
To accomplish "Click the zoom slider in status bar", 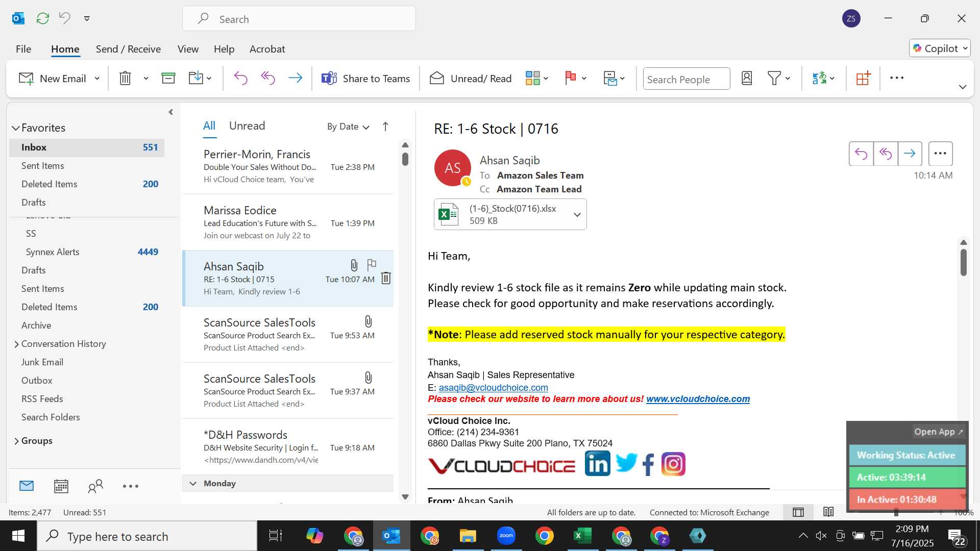I will click(x=896, y=512).
